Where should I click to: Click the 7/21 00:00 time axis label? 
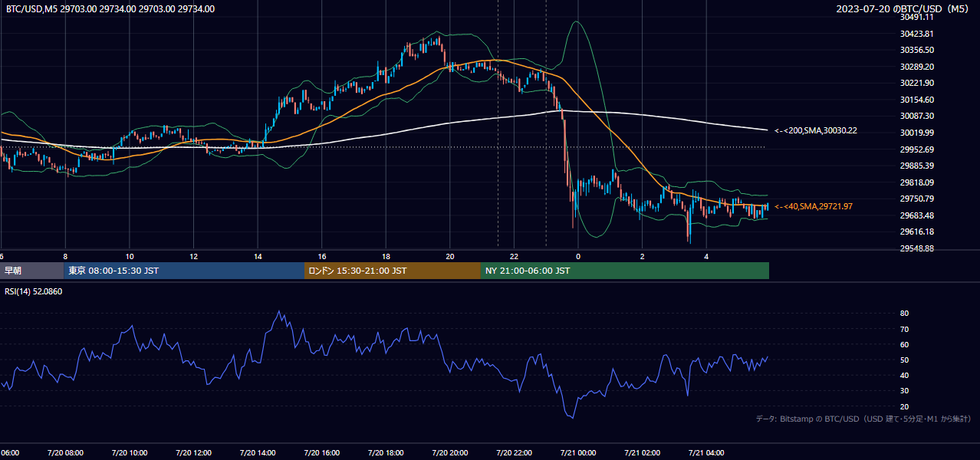tap(578, 452)
